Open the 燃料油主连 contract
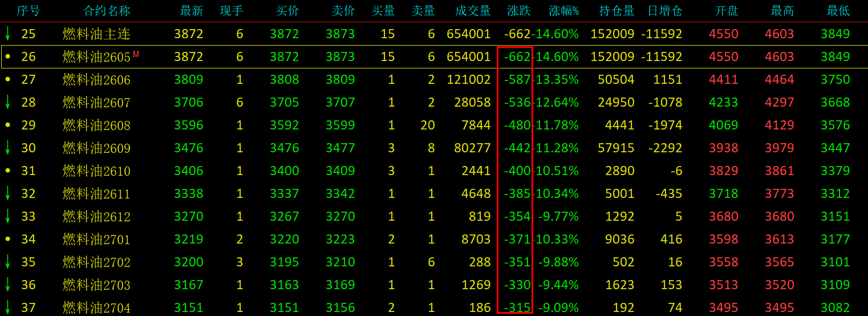Viewport: 868px width, 316px height. (x=96, y=34)
